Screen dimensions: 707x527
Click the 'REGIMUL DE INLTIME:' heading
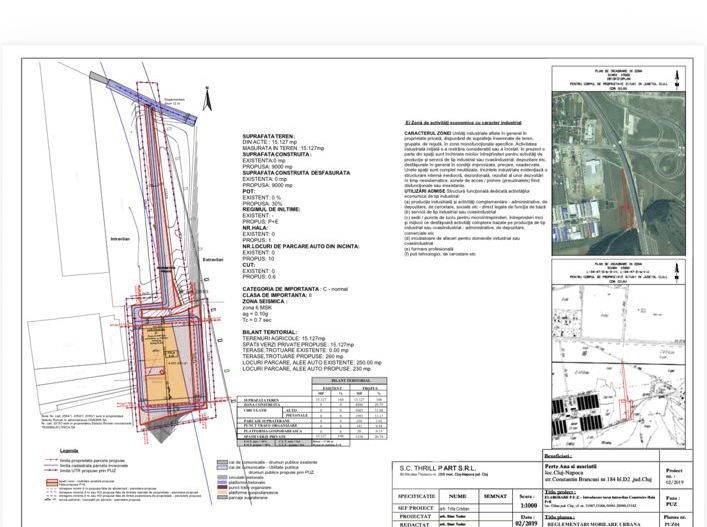271,210
